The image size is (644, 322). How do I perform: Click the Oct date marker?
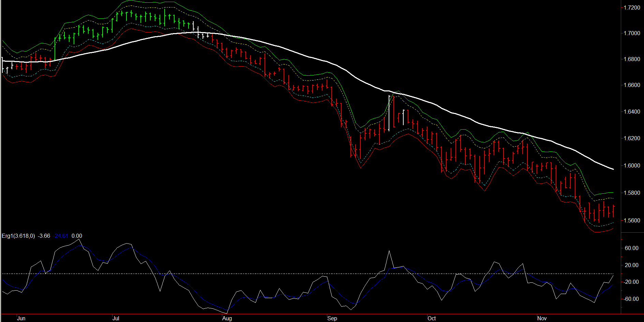pyautogui.click(x=432, y=318)
